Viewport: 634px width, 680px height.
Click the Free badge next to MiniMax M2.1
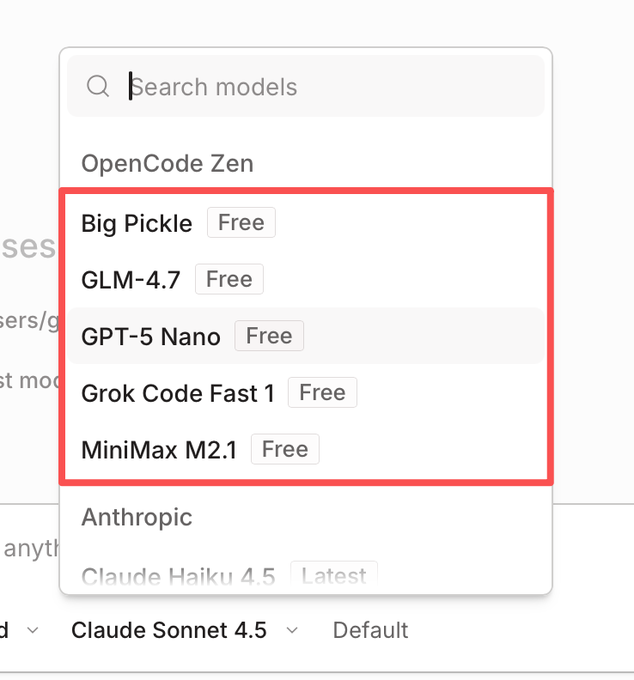[285, 449]
